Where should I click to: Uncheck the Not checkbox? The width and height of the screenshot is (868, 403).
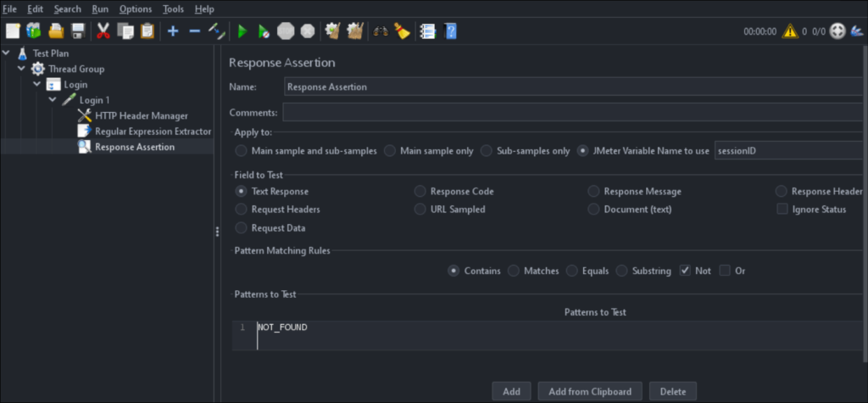685,271
